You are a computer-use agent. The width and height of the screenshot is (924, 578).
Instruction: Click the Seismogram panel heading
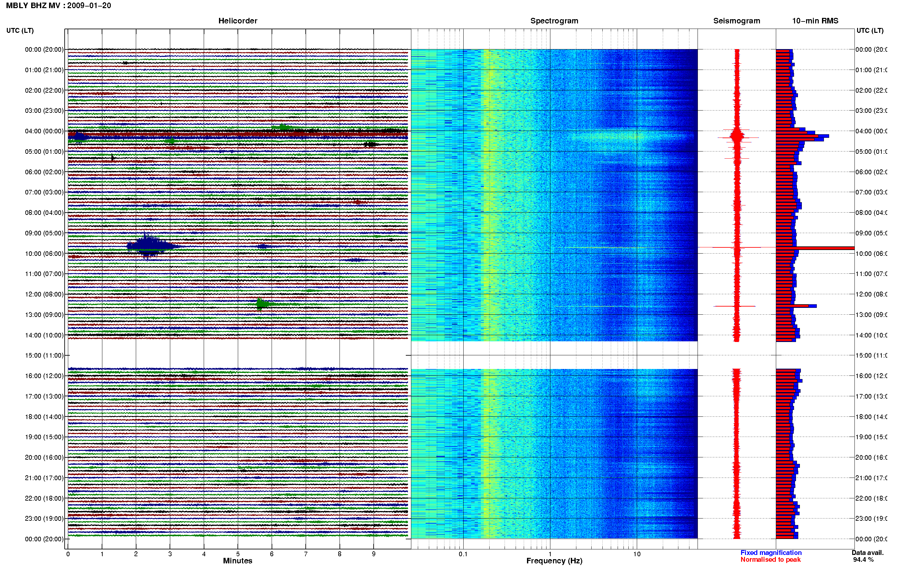737,21
